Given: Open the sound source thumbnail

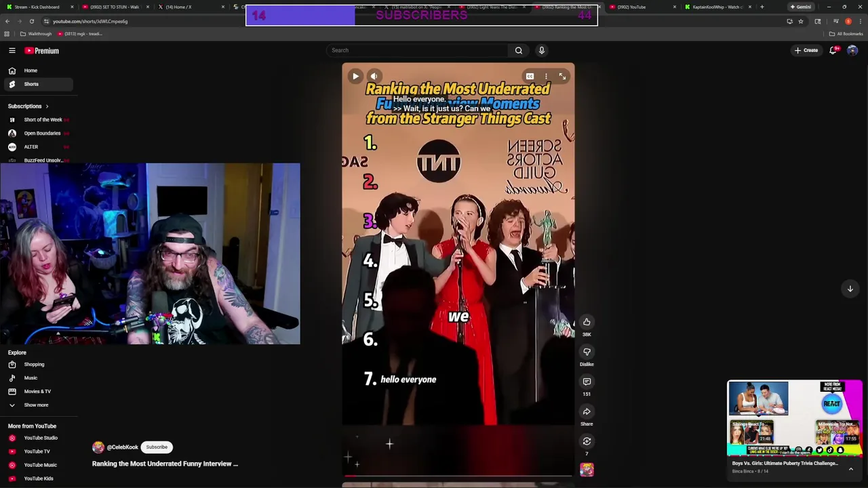Looking at the screenshot, I should pos(587,470).
